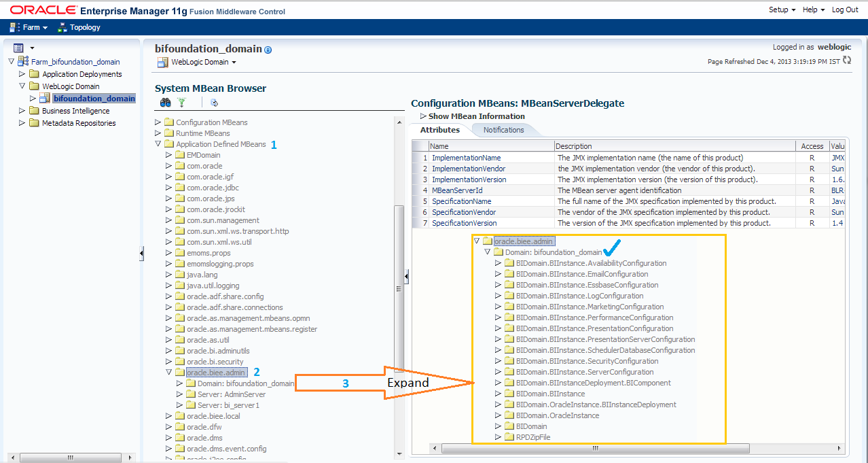Expand the Runtime MBeans node

(158, 133)
